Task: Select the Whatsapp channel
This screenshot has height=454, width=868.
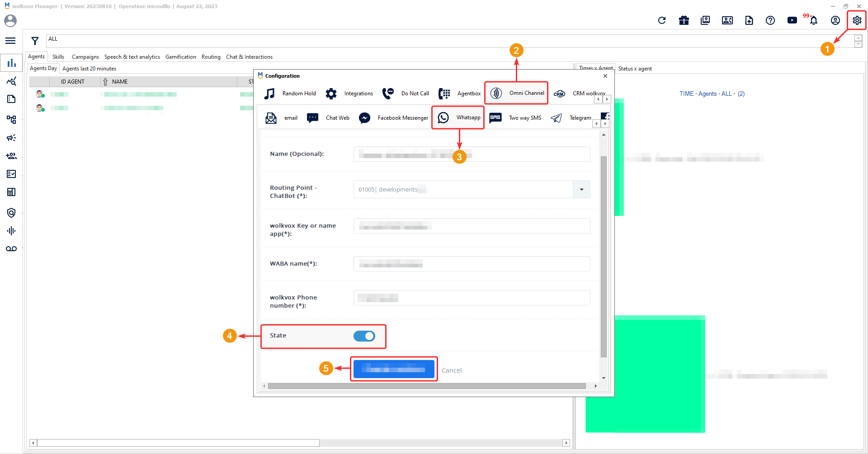Action: point(458,117)
